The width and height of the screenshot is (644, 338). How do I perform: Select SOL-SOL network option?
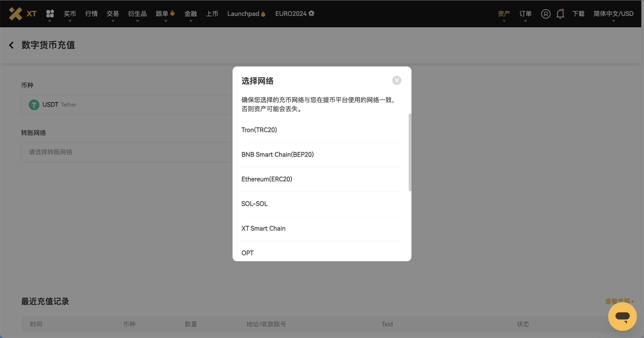(254, 204)
